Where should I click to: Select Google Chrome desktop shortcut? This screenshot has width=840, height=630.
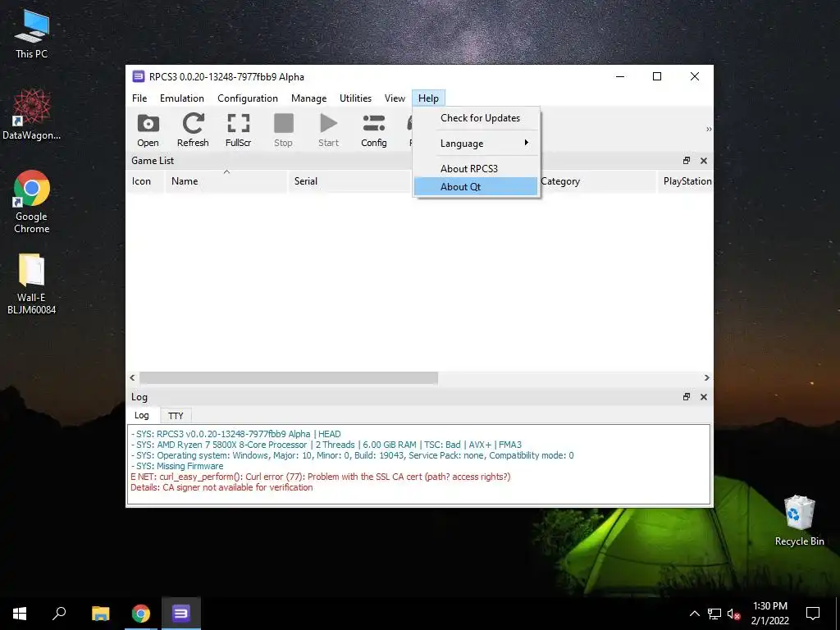tap(32, 202)
